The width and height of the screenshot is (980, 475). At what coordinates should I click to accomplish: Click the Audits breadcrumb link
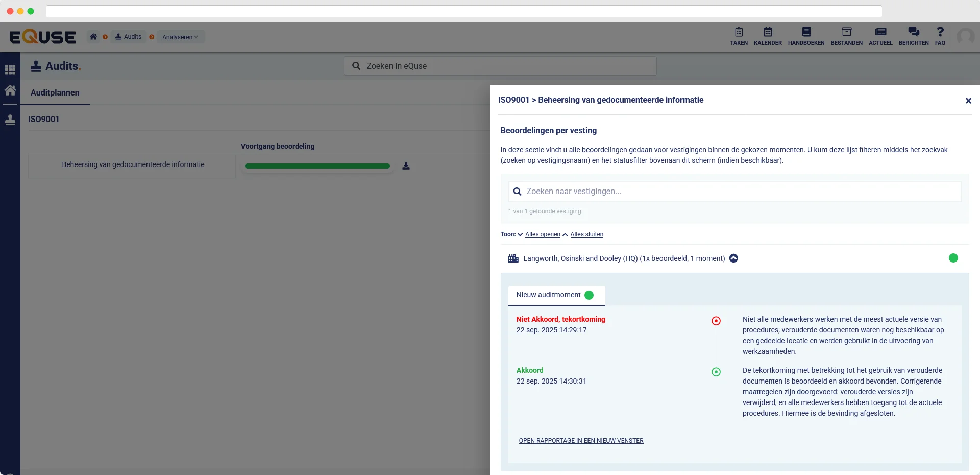pos(129,37)
